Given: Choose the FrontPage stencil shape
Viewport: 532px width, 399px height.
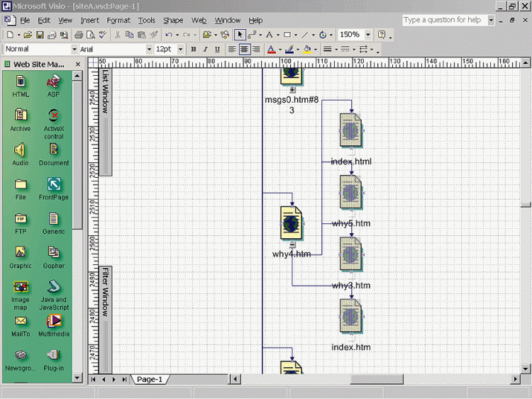Looking at the screenshot, I should 54,189.
